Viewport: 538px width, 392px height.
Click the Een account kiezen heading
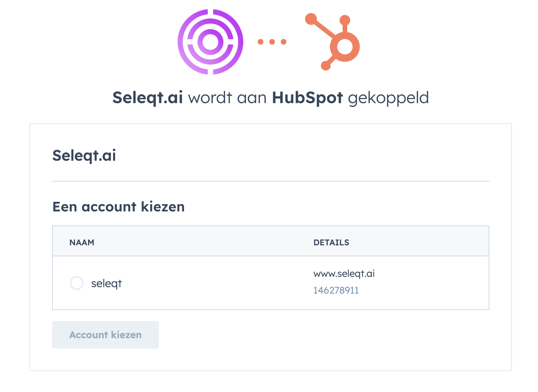coord(118,207)
